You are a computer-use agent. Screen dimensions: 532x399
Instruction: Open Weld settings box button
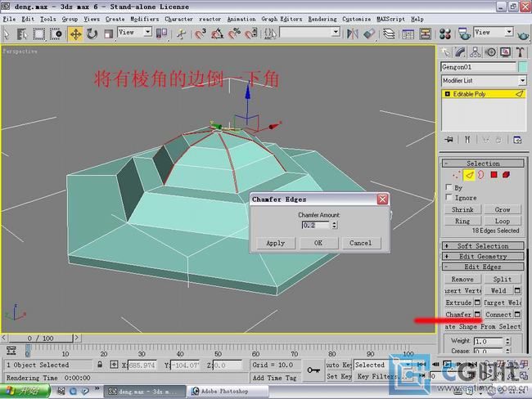tap(517, 290)
